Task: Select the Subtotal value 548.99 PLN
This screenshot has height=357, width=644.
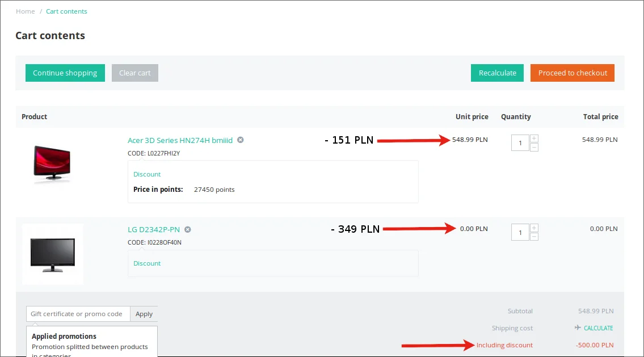Action: [x=596, y=311]
